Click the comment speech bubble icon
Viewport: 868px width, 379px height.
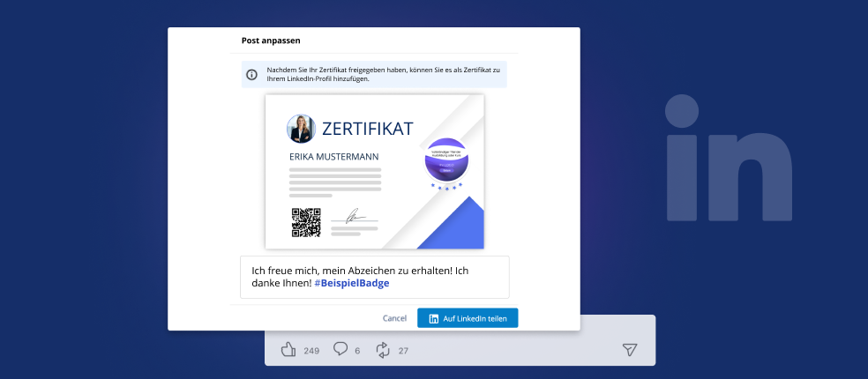coord(340,349)
